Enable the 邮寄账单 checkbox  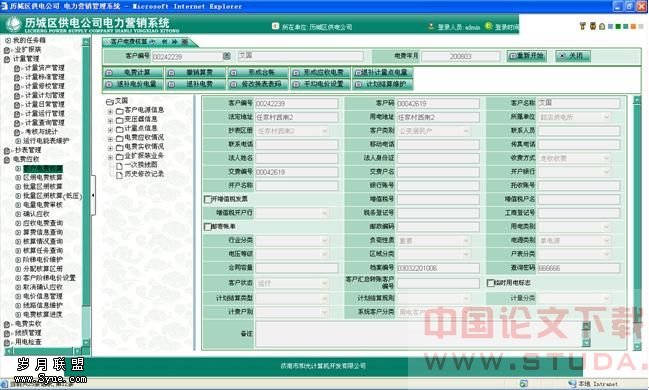point(208,227)
